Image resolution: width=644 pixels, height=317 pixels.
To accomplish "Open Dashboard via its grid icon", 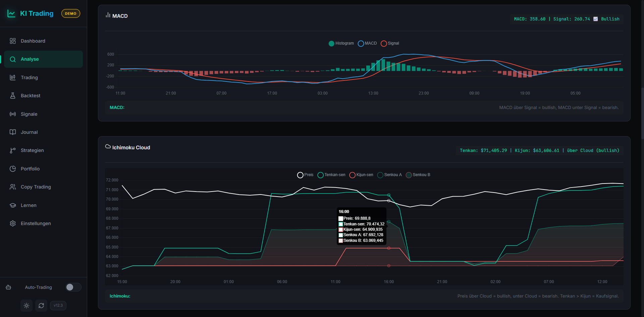I will pyautogui.click(x=13, y=41).
